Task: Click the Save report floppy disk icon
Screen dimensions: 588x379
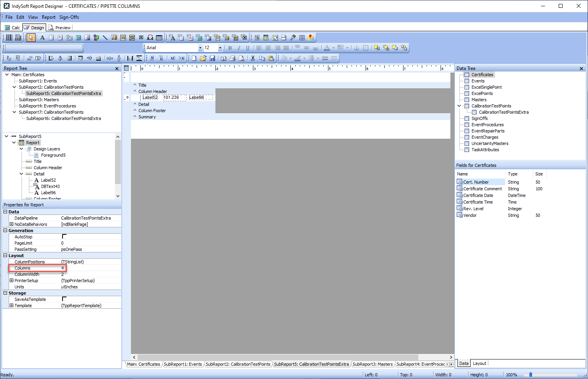Action: tap(212, 58)
